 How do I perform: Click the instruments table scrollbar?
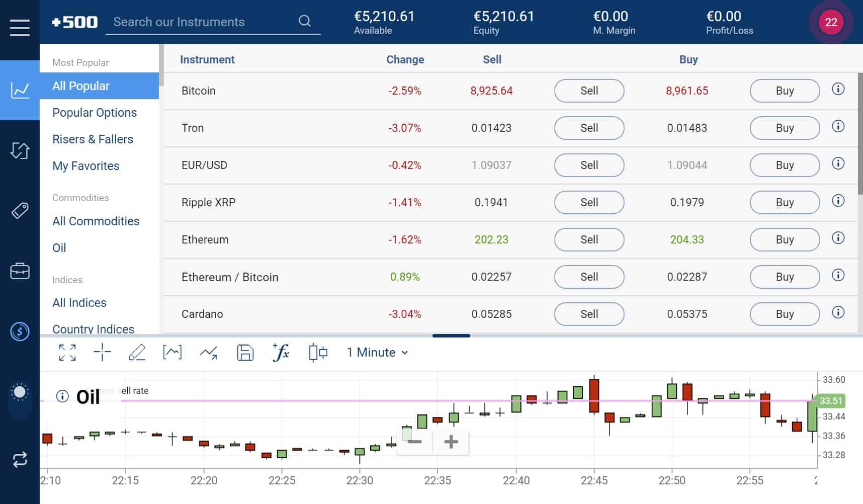point(860,133)
